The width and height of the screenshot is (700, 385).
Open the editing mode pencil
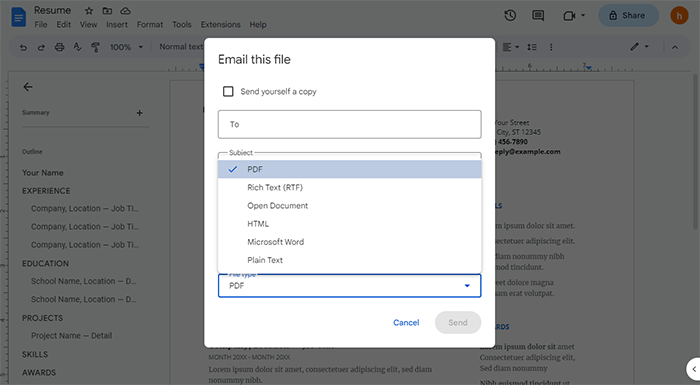639,47
